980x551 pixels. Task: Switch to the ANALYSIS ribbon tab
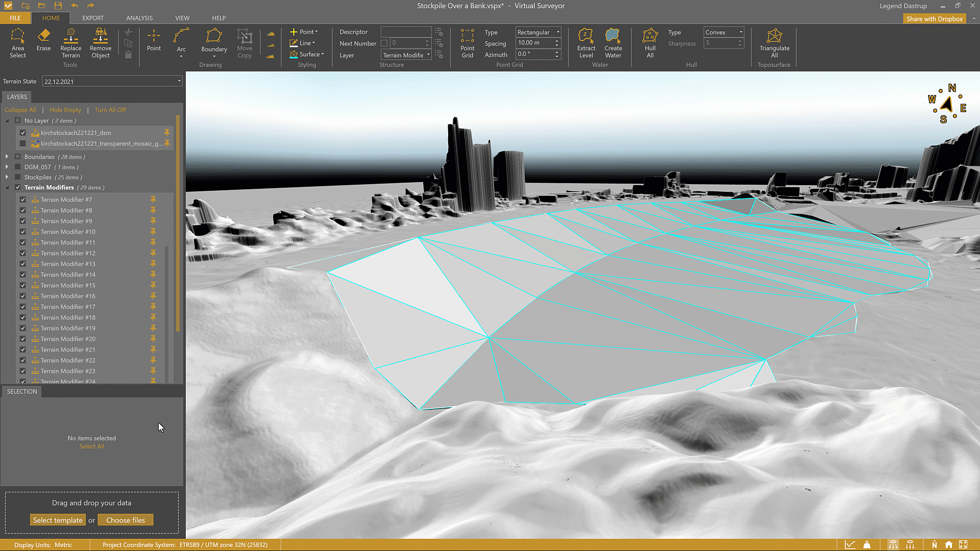(139, 18)
